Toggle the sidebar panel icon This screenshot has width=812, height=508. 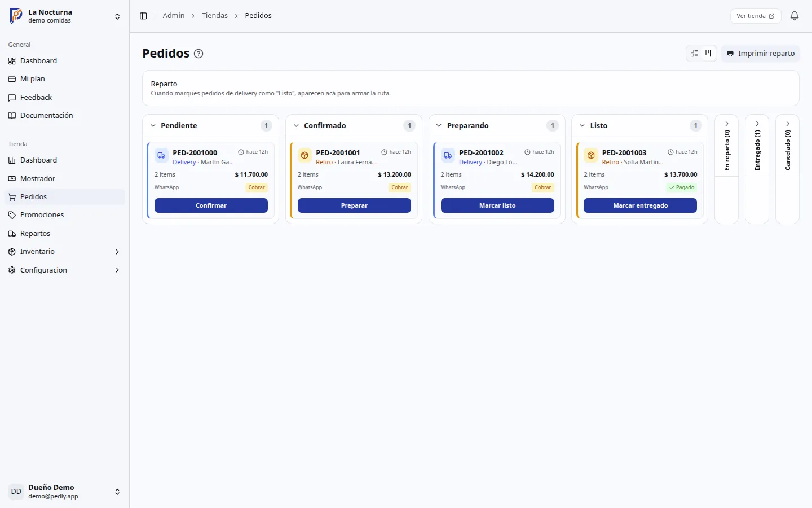143,16
